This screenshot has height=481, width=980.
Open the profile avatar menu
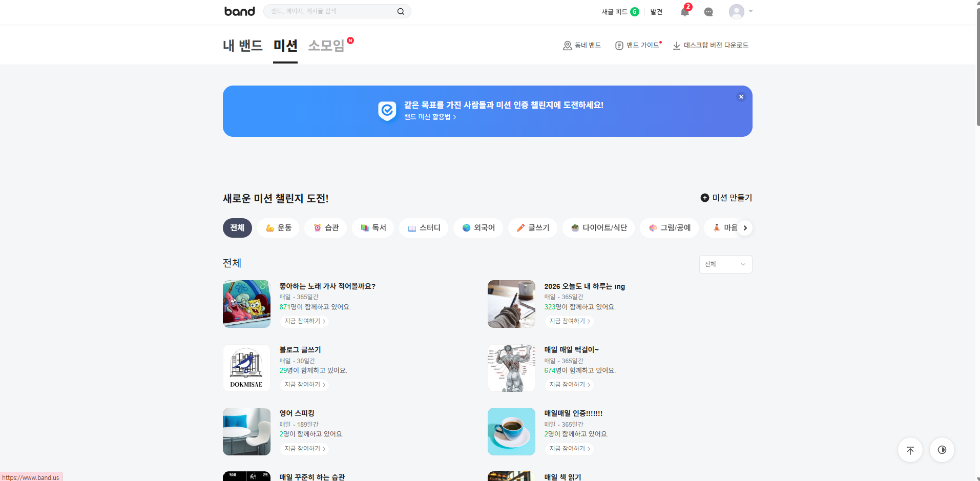[x=736, y=11]
